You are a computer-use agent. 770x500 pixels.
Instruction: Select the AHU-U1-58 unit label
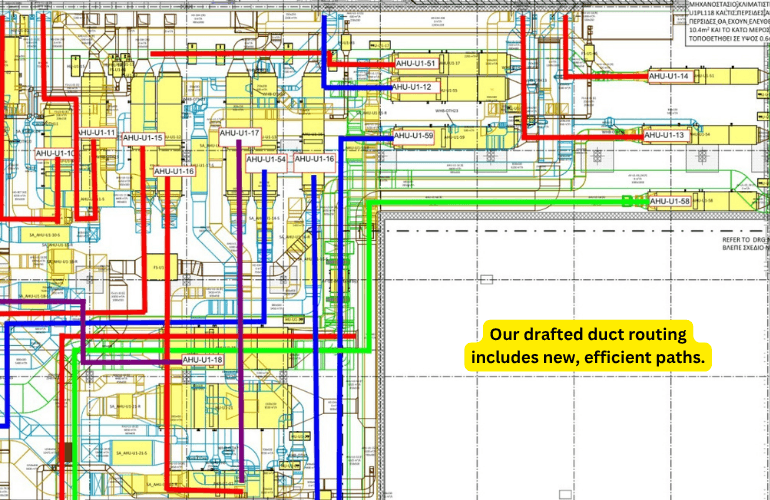pyautogui.click(x=670, y=202)
